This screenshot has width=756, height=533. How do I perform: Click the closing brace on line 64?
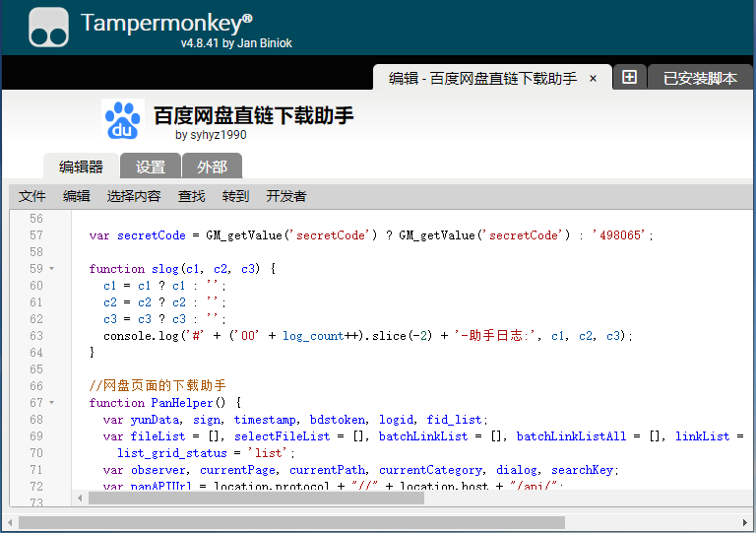93,353
